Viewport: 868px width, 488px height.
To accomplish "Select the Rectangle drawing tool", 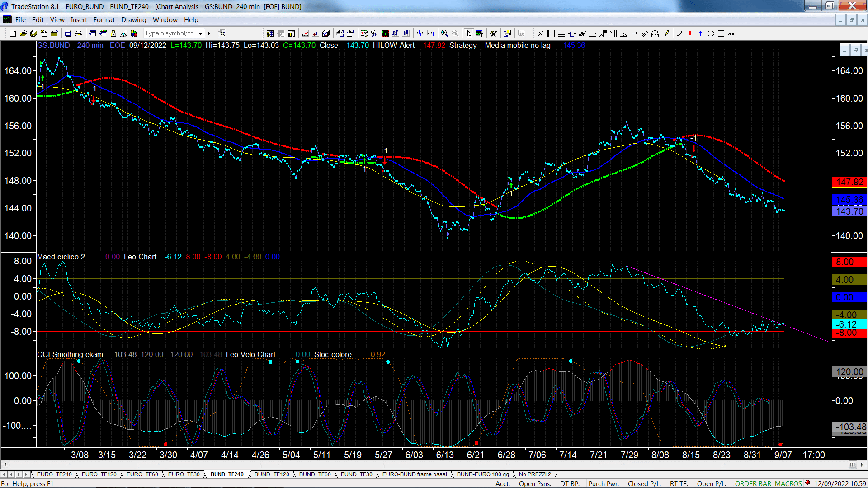I will coord(721,33).
